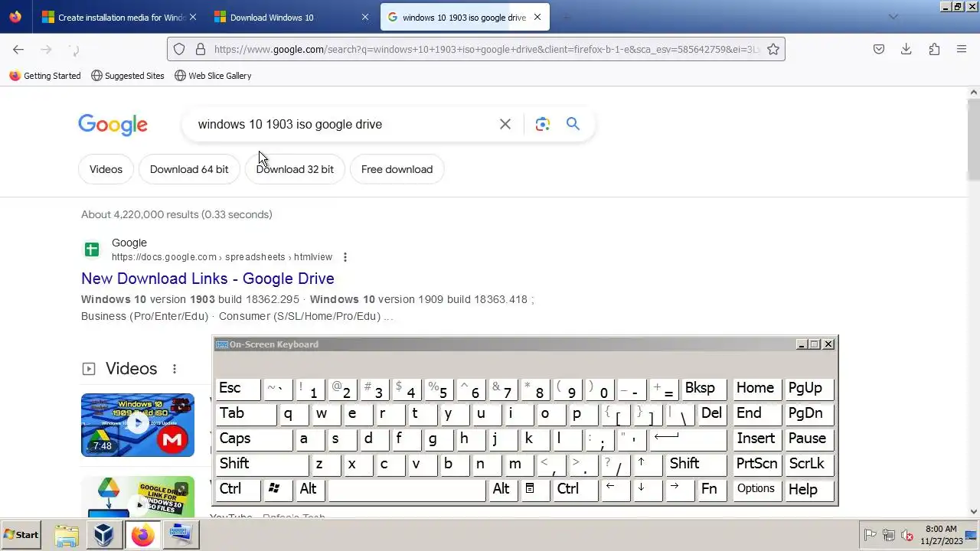This screenshot has width=980, height=551.
Task: Filter results by Videos chip
Action: [106, 169]
